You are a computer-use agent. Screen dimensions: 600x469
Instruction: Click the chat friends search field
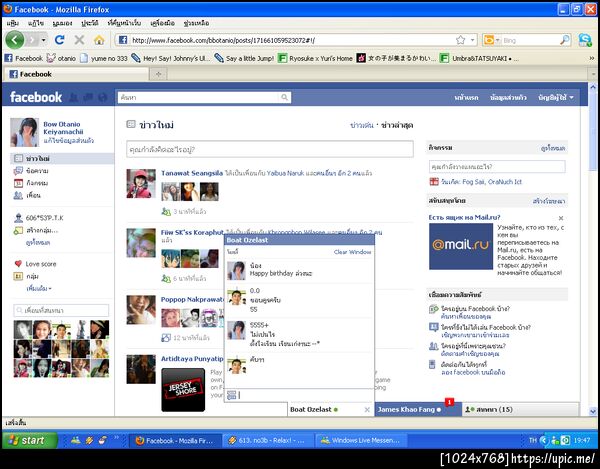point(61,310)
